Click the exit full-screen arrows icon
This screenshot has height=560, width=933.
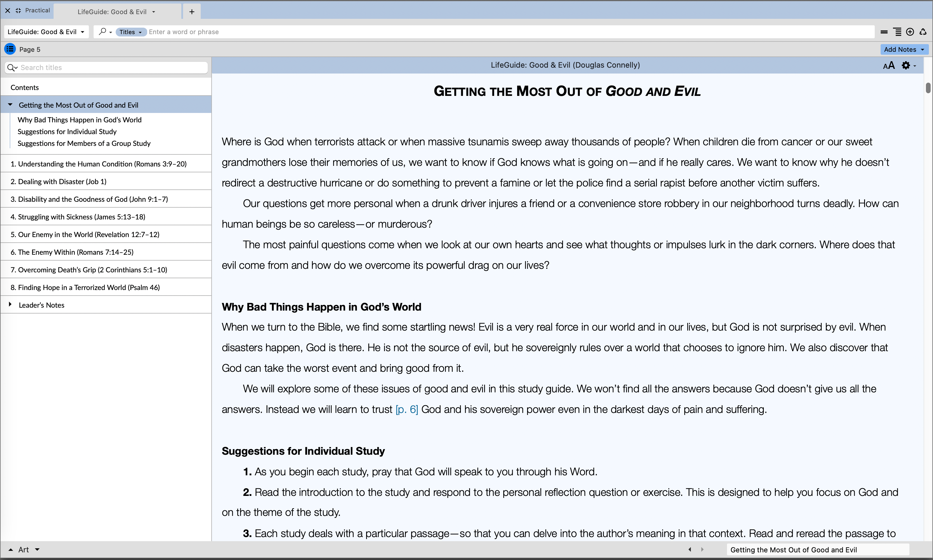click(18, 11)
